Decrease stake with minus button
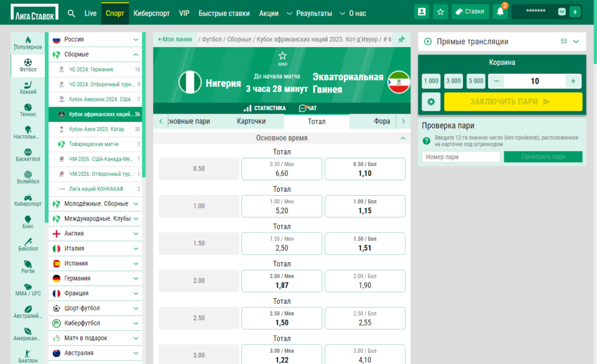Screen dimensions: 597x364 pyautogui.click(x=497, y=81)
